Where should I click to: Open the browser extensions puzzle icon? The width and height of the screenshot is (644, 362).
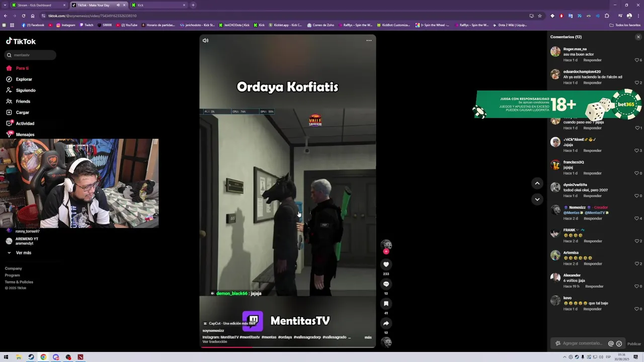pyautogui.click(x=607, y=16)
